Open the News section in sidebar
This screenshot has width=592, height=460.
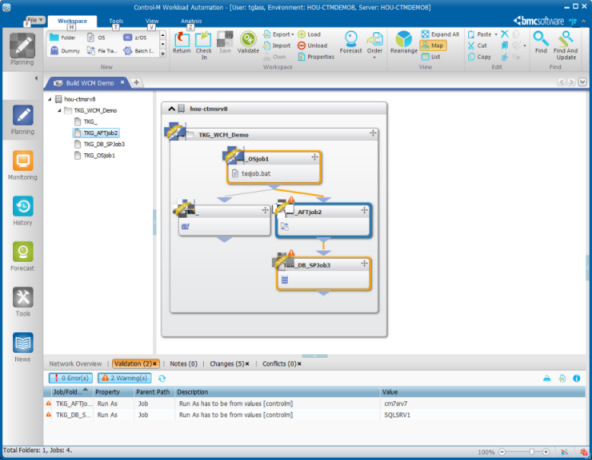pos(23,347)
